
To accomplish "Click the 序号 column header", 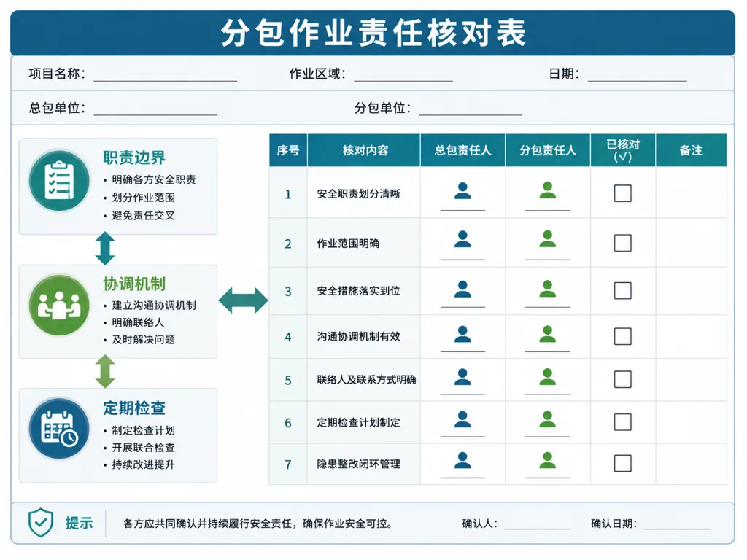I will pos(288,150).
